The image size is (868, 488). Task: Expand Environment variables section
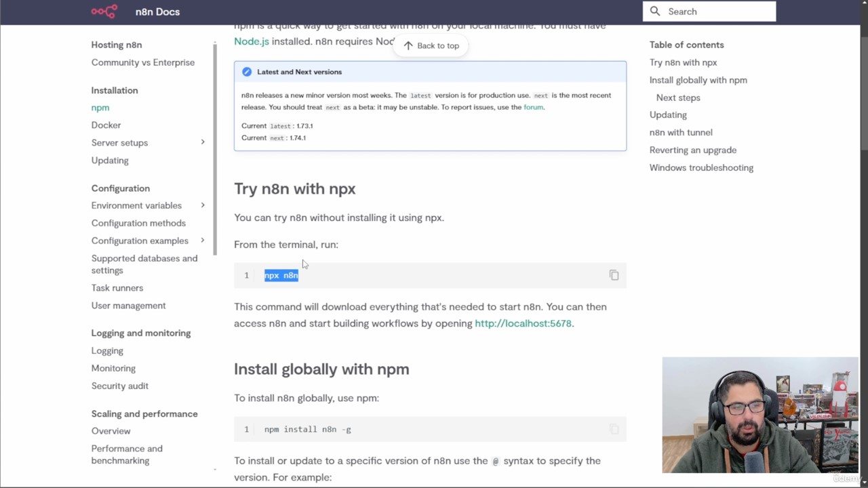pos(202,205)
